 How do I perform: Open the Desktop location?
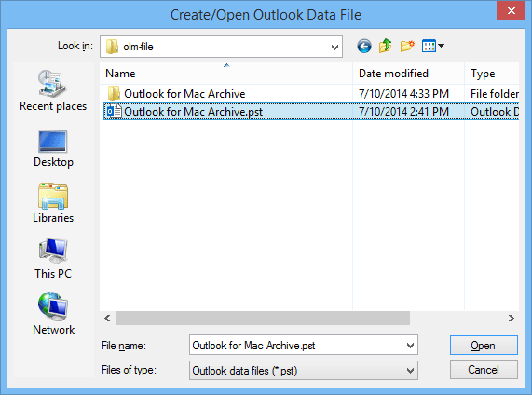click(53, 149)
